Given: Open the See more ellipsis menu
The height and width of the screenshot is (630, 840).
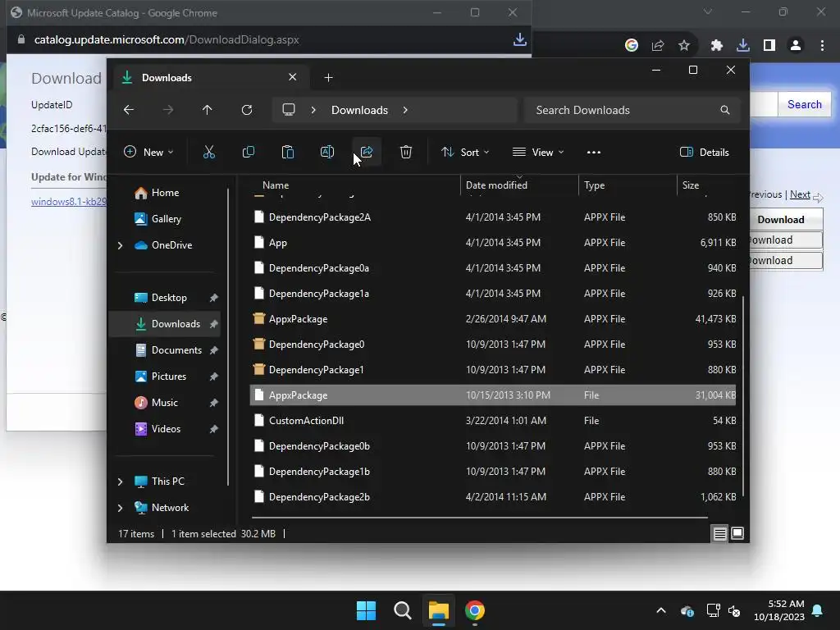Looking at the screenshot, I should (x=594, y=152).
